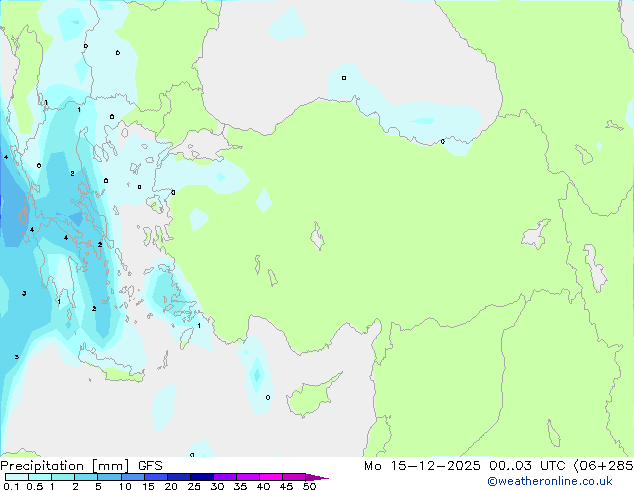Click the Crete island on the map
The image size is (634, 490).
111,365
